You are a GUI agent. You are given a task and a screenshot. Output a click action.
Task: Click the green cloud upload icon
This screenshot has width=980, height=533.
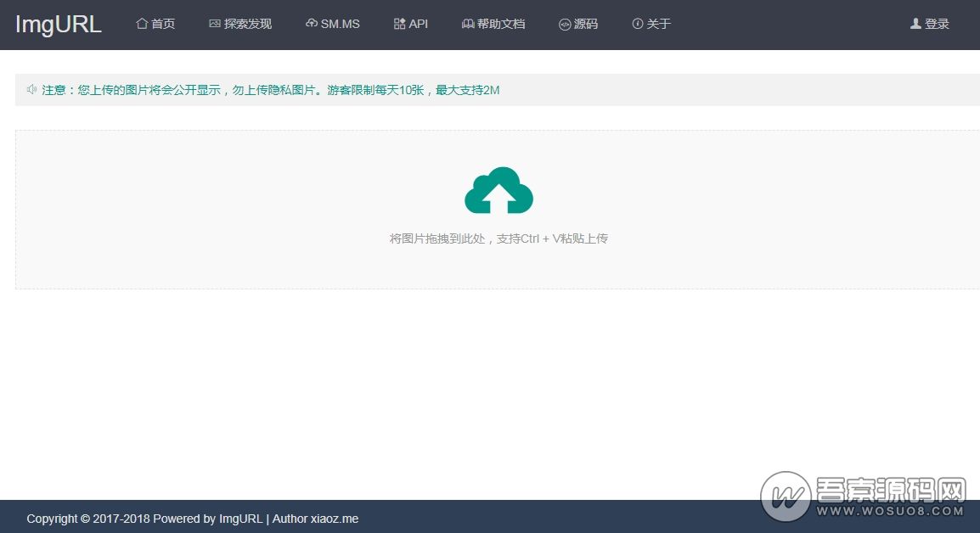(x=500, y=190)
